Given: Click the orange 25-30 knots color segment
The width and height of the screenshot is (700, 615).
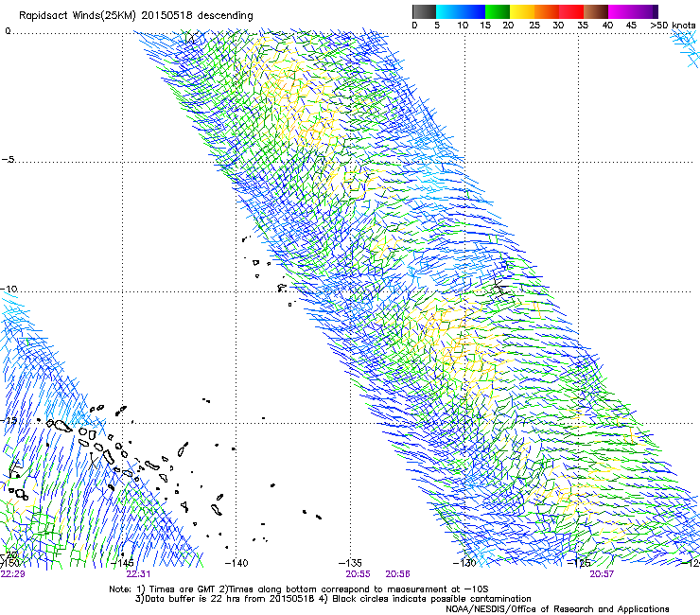Looking at the screenshot, I should 547,11.
